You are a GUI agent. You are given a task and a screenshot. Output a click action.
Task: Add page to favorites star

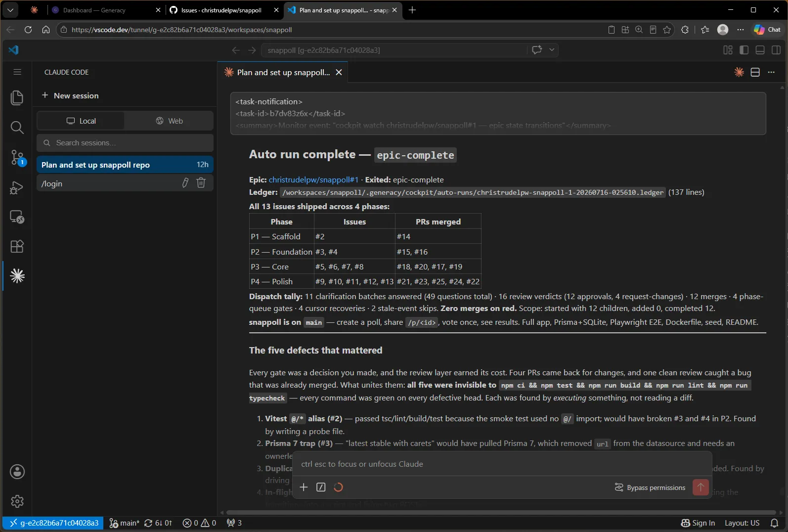667,30
